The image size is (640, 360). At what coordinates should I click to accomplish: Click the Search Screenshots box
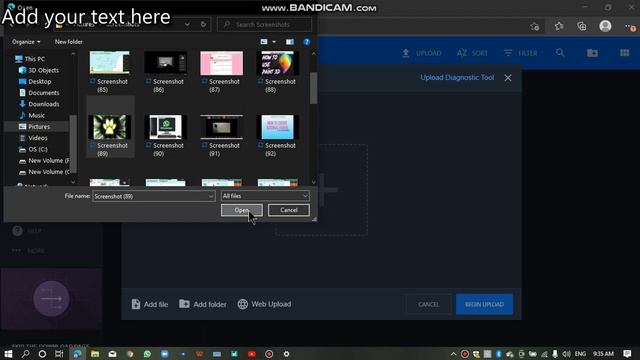point(264,24)
